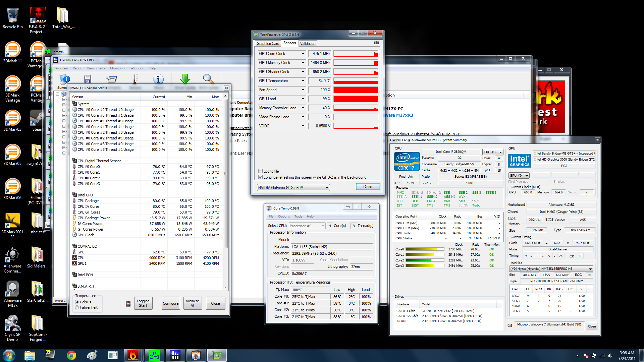The image size is (644, 362).
Task: Toggle Continue refreshing GPU-Z in background checkbox
Action: (260, 177)
